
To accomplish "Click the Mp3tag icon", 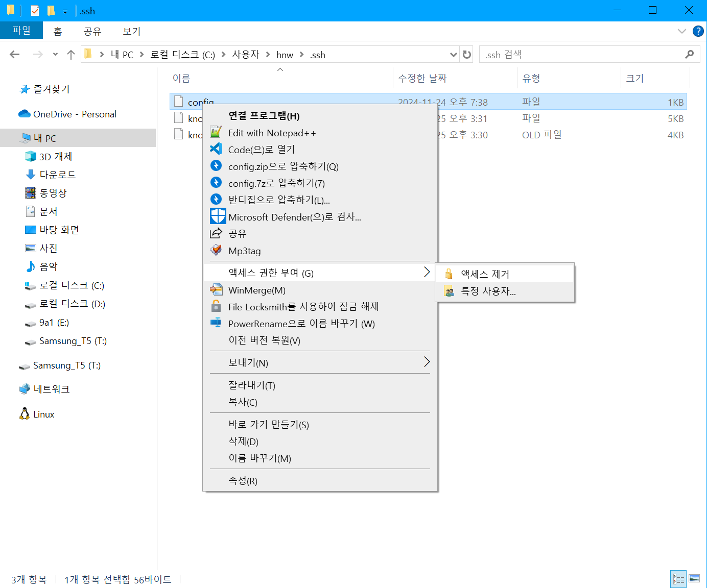I will (x=216, y=250).
